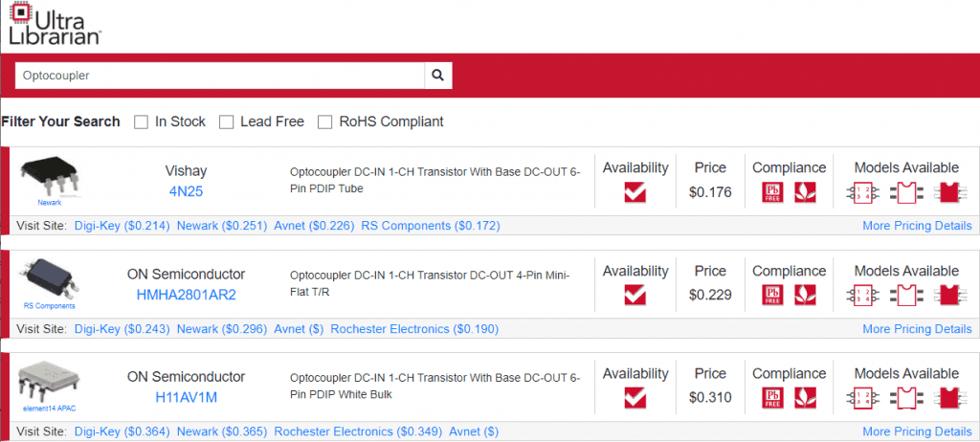
Task: Click the Ultra Librarian logo
Action: pos(54,24)
